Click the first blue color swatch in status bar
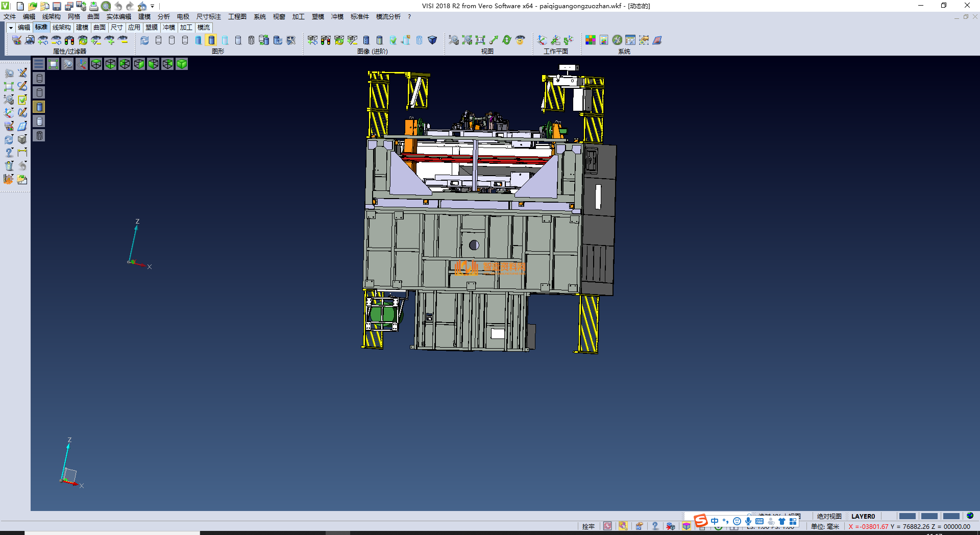 [907, 516]
